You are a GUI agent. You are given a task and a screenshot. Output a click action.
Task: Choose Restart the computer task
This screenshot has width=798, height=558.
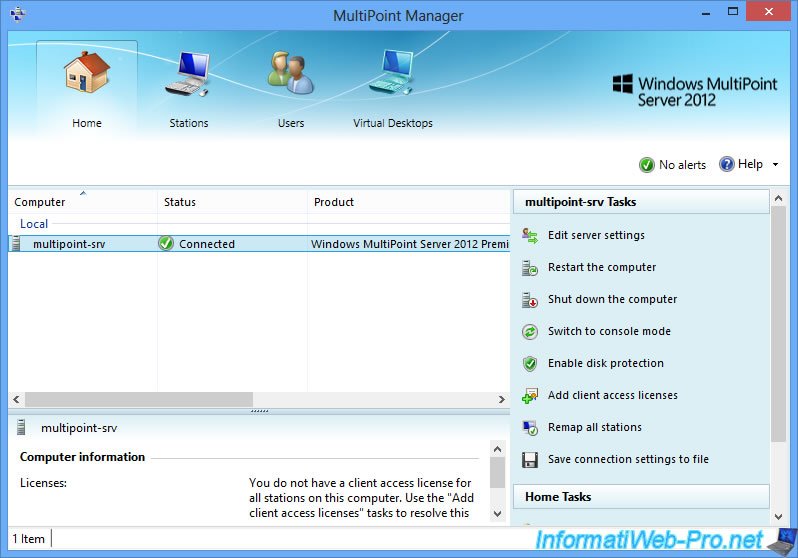pos(602,267)
